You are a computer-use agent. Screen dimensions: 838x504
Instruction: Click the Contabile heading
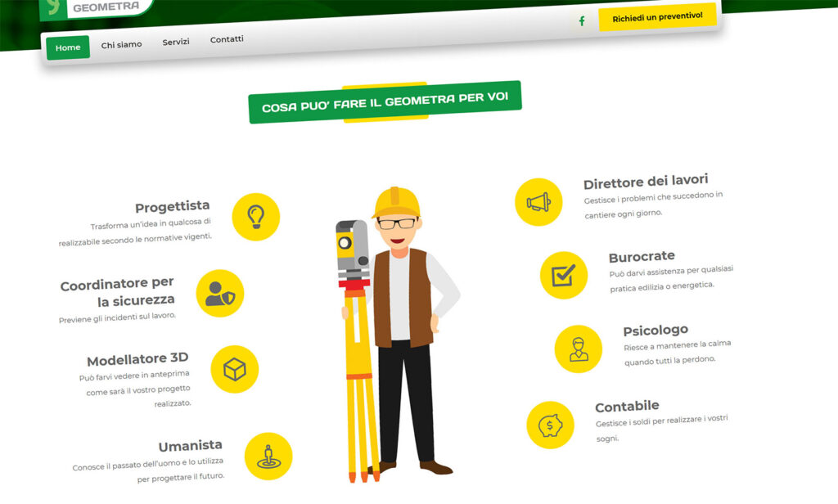tap(627, 407)
